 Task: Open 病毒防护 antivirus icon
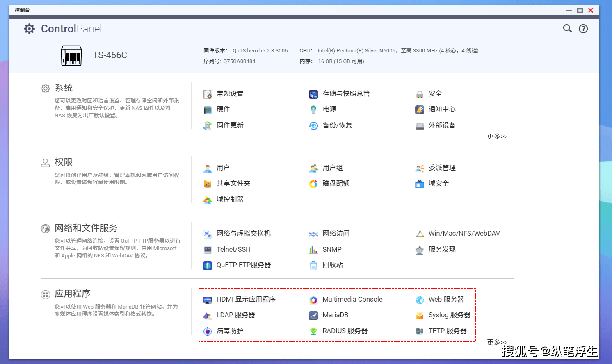tap(208, 331)
